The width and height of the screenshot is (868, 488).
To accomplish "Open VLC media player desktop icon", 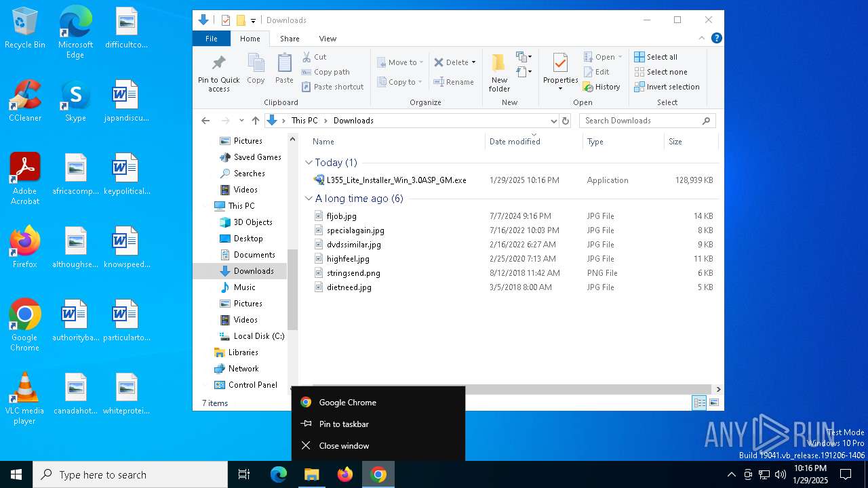I will click(x=24, y=399).
